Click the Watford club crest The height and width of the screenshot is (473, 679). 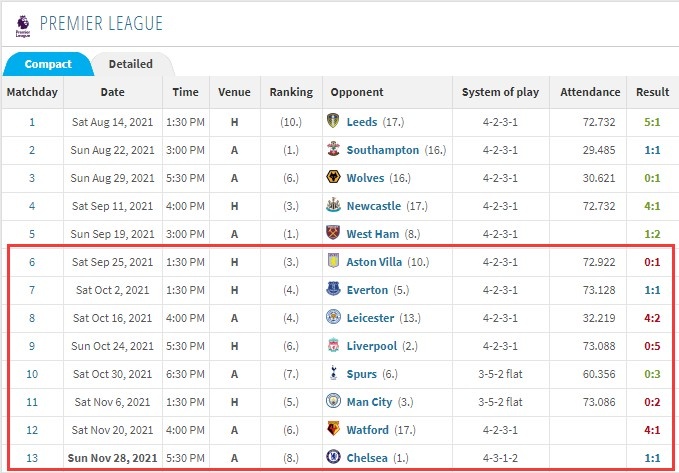[333, 429]
